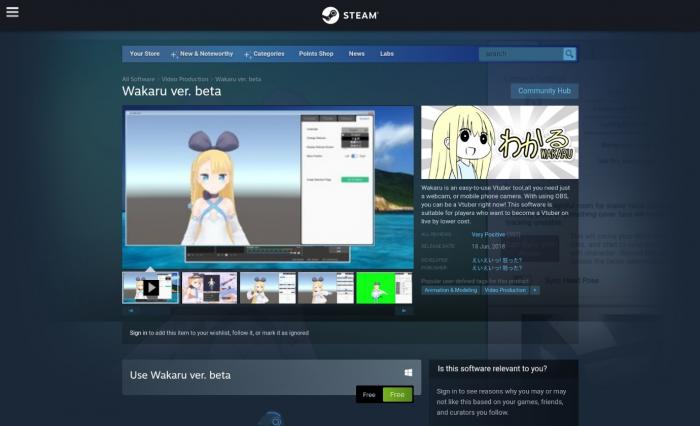Play the video thumbnail
The image size is (700, 426).
[150, 288]
